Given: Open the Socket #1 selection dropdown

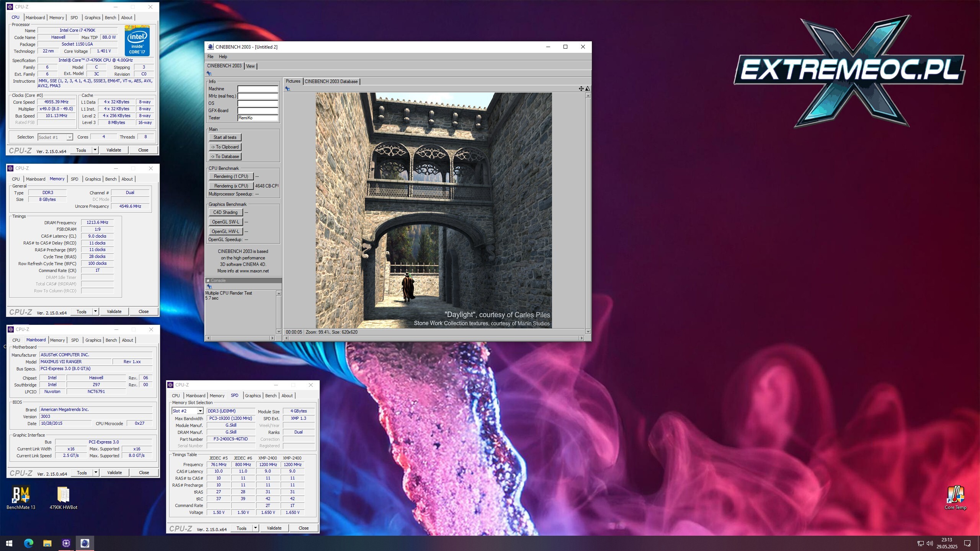Looking at the screenshot, I should [x=69, y=137].
